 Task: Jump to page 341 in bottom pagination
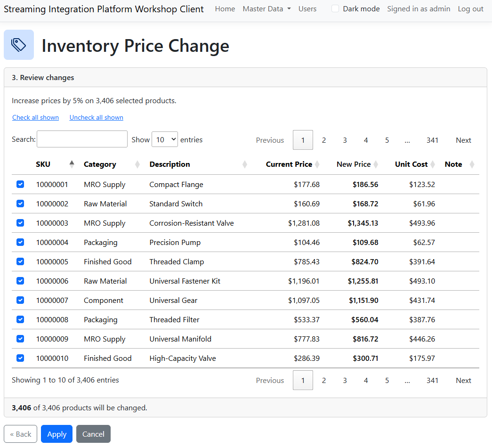click(432, 380)
